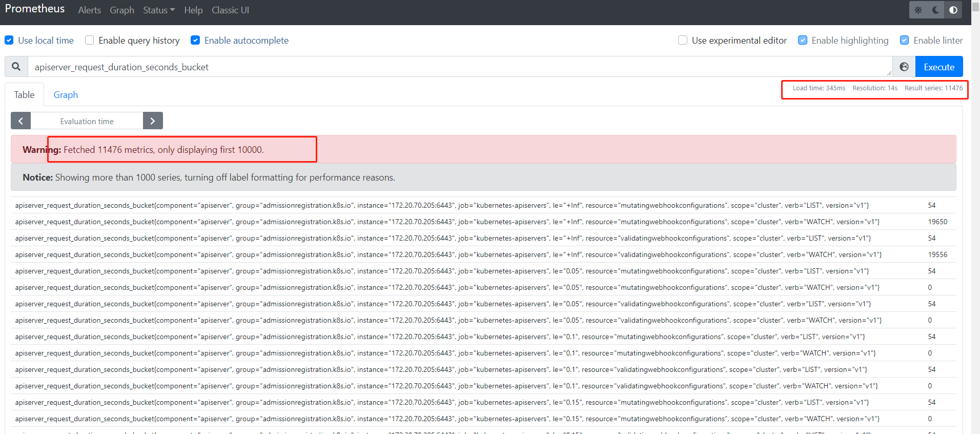Open the Help page
Image resolution: width=980 pixels, height=434 pixels.
click(193, 10)
